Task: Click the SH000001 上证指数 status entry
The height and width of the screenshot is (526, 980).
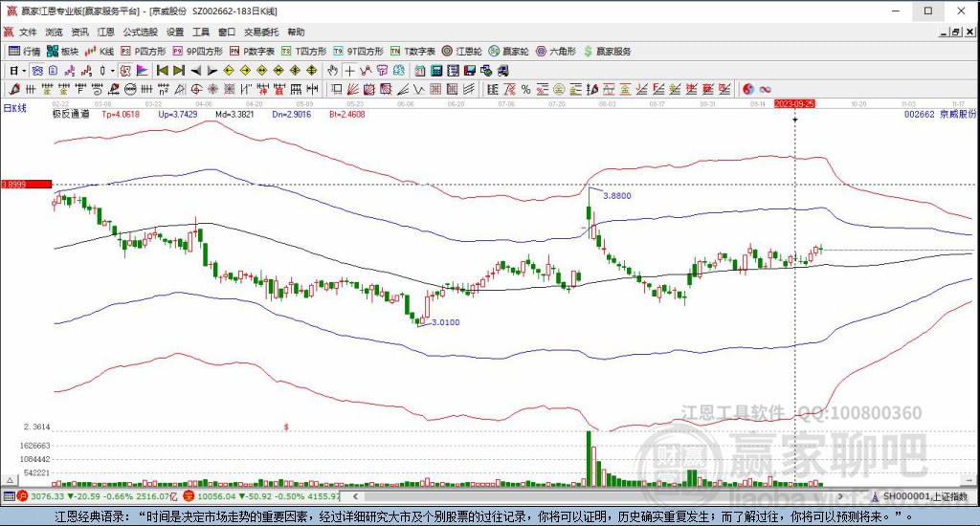Action: 925,496
